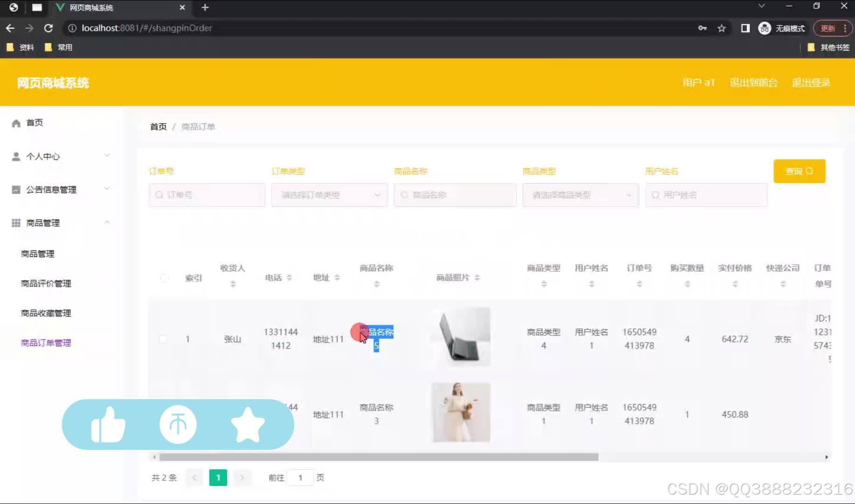Open the 商品类型 selection dropdown
The height and width of the screenshot is (504, 855).
click(x=580, y=195)
